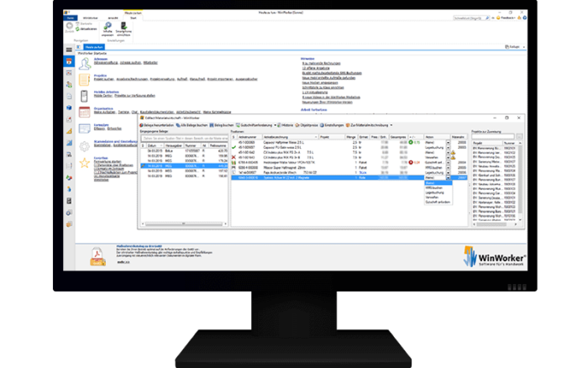Click the Stammdaten gear icon on start page
This screenshot has width=588, height=368.
84,146
